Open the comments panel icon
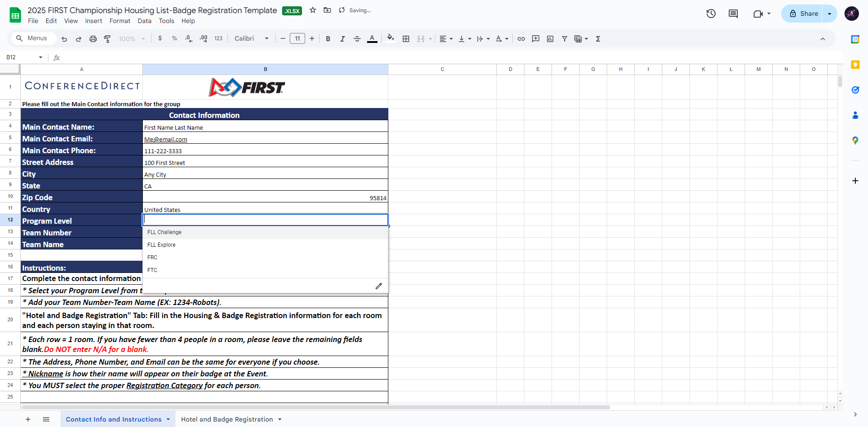The image size is (868, 427). 733,14
